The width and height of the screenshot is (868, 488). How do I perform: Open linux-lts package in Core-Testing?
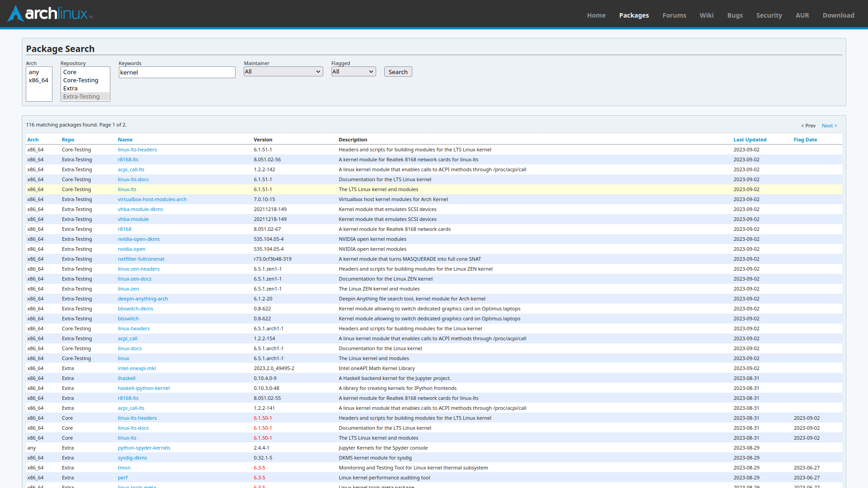click(x=127, y=189)
